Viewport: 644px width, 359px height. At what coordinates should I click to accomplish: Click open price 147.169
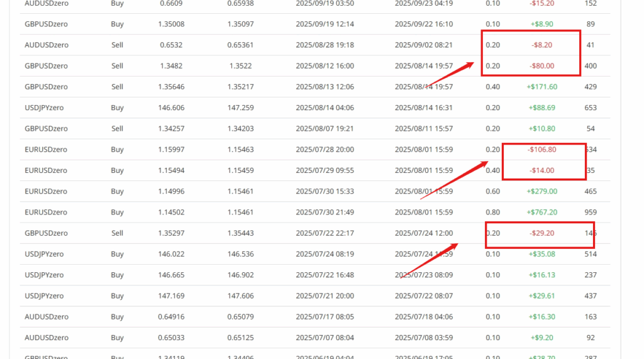[x=171, y=296]
